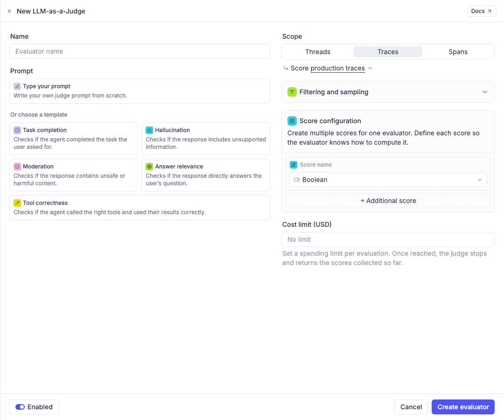Click the Moderation shield icon
Image resolution: width=504 pixels, height=420 pixels.
click(x=17, y=167)
